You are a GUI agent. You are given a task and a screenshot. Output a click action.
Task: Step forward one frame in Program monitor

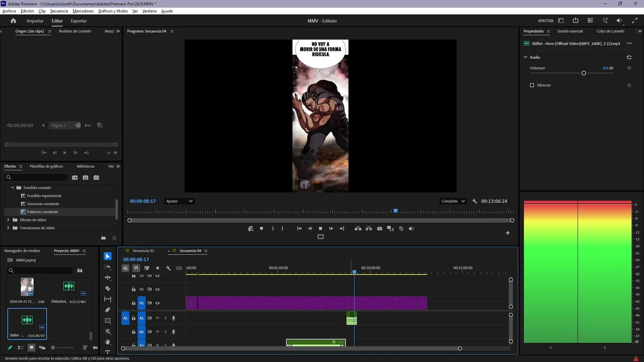331,228
